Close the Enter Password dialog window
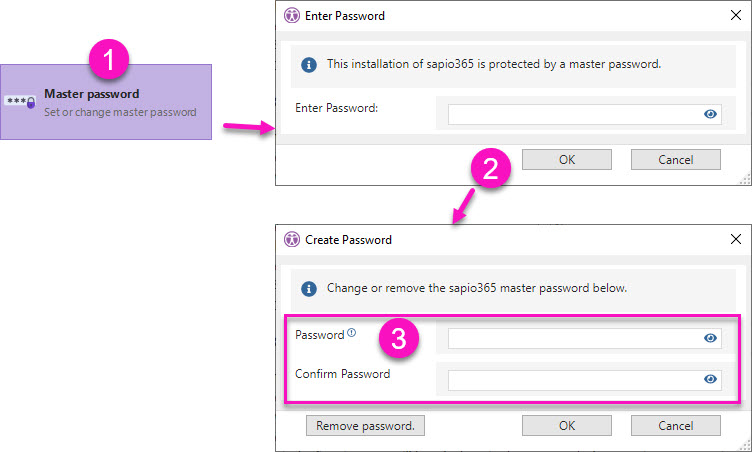 [735, 16]
